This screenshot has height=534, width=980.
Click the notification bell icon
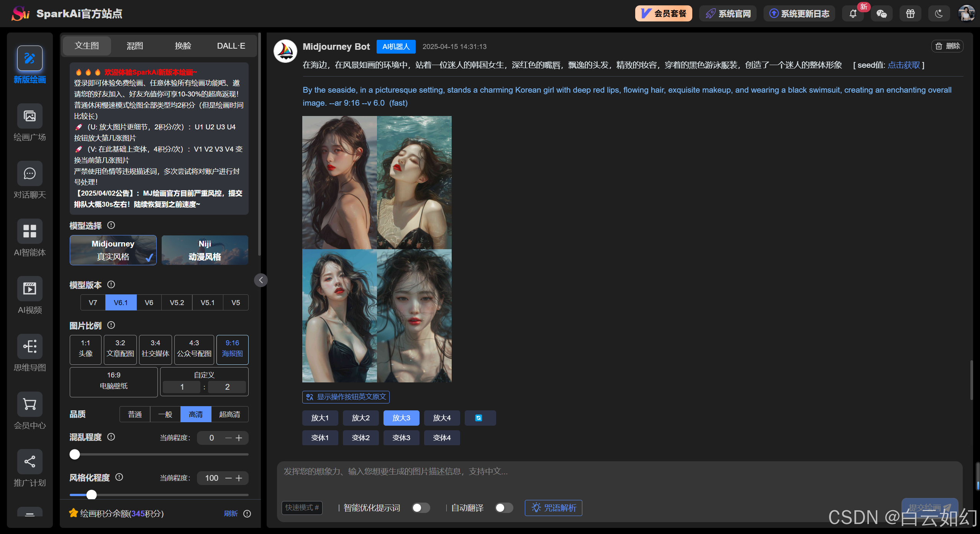click(853, 14)
